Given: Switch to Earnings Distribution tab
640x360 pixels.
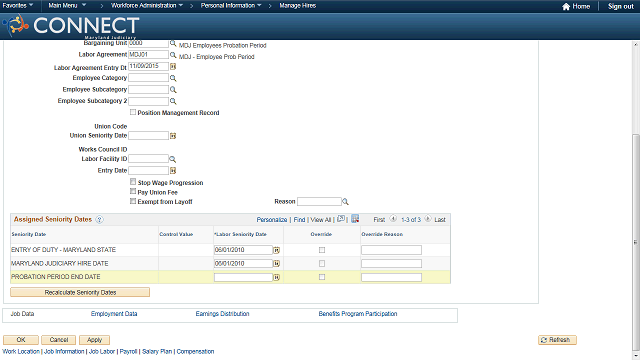Looking at the screenshot, I should (222, 314).
